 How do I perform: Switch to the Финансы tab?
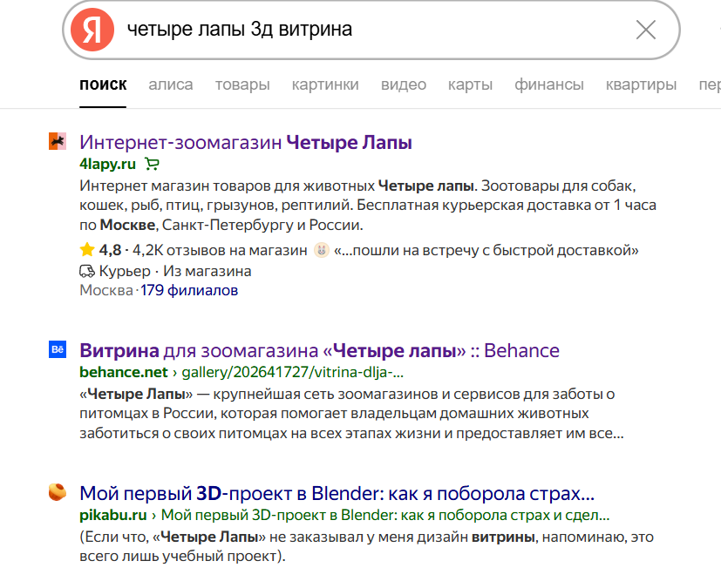point(549,84)
